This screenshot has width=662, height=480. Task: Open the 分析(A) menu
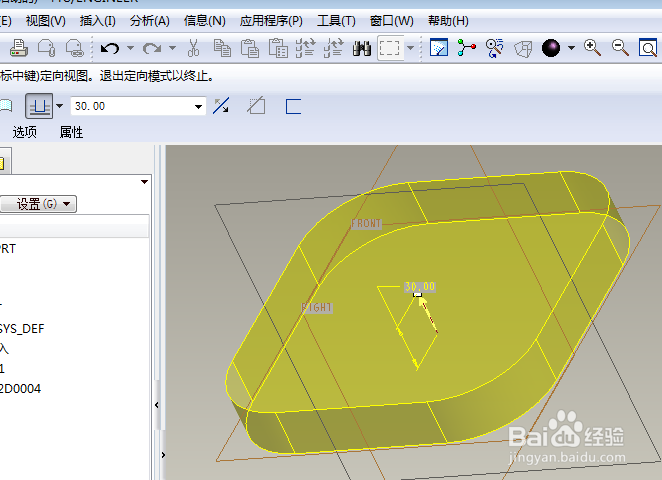tap(150, 21)
